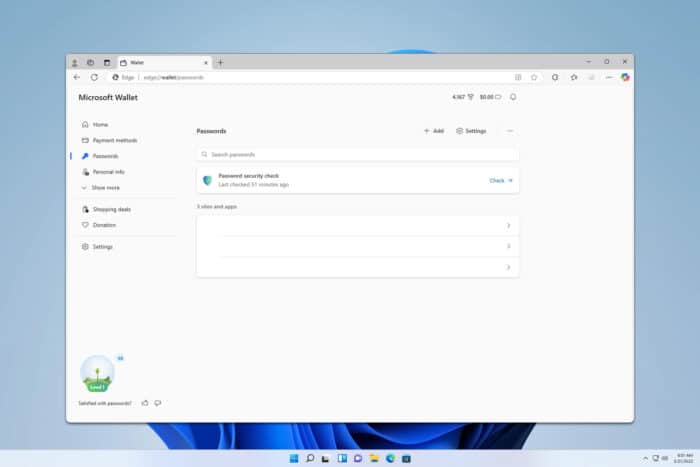The height and width of the screenshot is (467, 700).
Task: Open password Settings beside Add
Action: pos(471,131)
